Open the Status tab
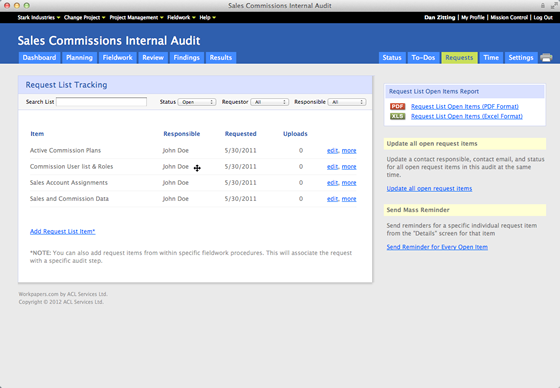This screenshot has height=388, width=560. click(392, 58)
